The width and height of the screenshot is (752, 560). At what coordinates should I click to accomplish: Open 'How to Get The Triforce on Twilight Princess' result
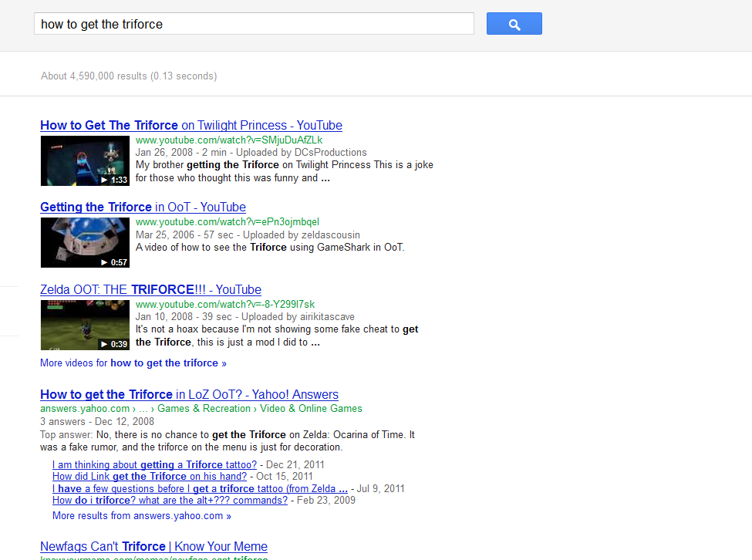(x=191, y=125)
